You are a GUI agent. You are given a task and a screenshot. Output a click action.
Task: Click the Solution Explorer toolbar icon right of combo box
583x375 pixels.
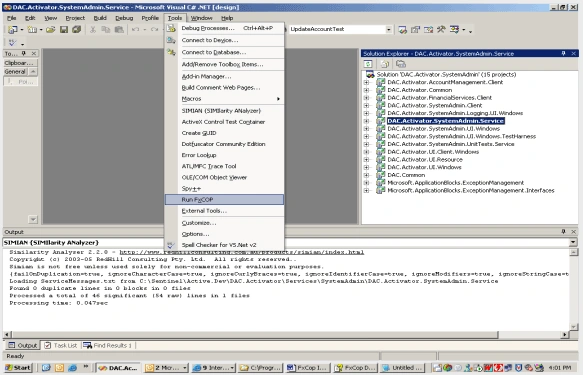[x=402, y=29]
